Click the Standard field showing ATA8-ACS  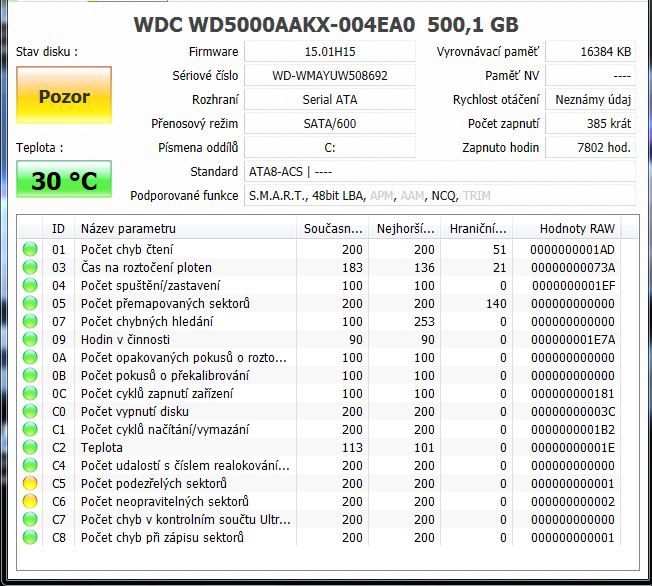coord(440,171)
